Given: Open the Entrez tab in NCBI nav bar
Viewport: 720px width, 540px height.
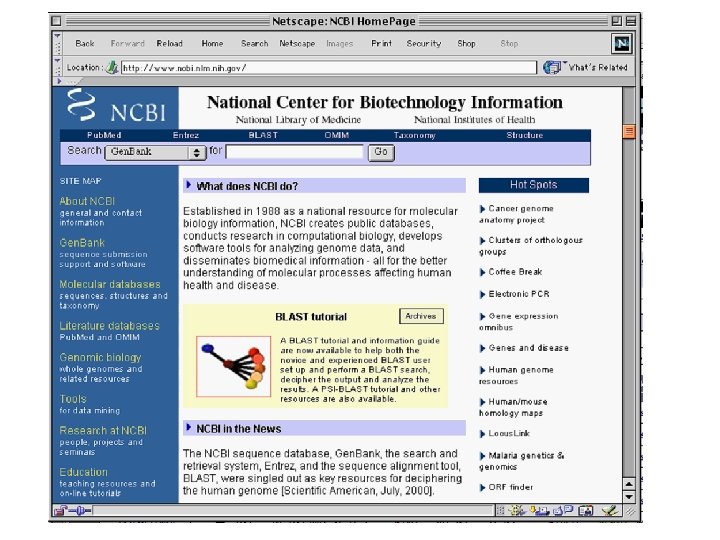Looking at the screenshot, I should click(186, 135).
